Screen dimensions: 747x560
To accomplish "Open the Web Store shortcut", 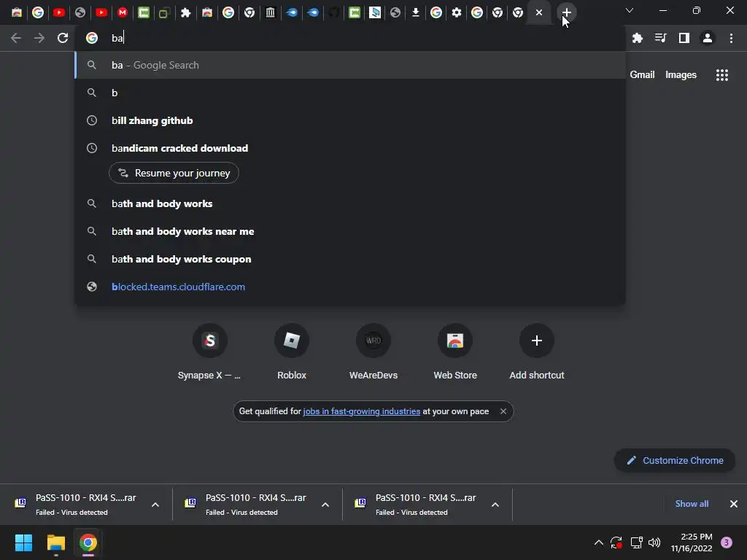I will pyautogui.click(x=455, y=351).
